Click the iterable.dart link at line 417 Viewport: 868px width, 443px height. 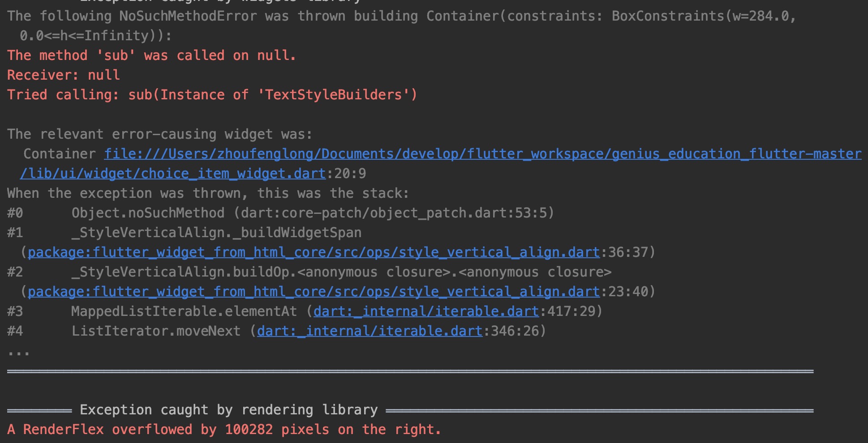(x=425, y=311)
